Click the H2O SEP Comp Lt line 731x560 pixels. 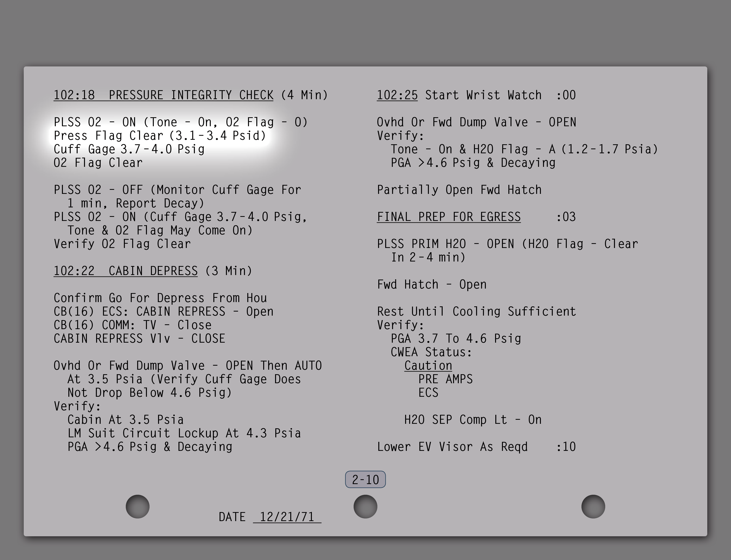point(473,420)
